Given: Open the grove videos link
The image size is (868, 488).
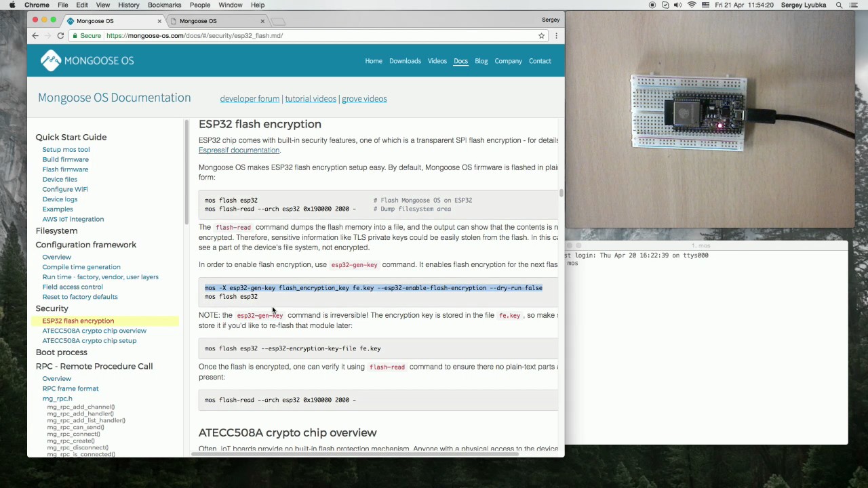Looking at the screenshot, I should click(x=364, y=99).
